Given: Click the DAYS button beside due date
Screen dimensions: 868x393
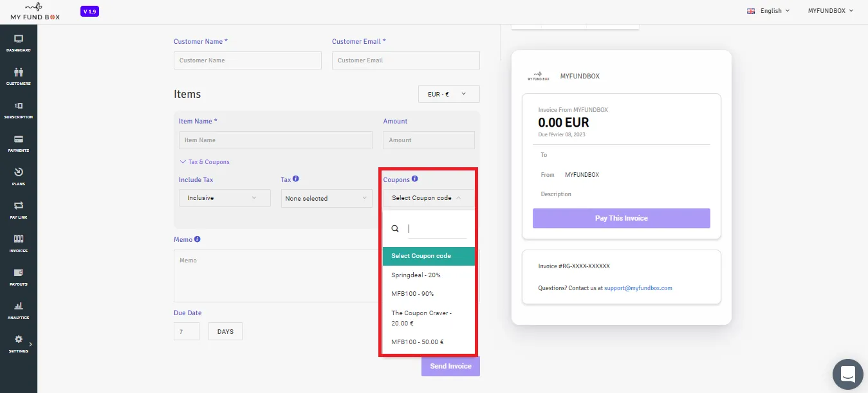Looking at the screenshot, I should [225, 331].
